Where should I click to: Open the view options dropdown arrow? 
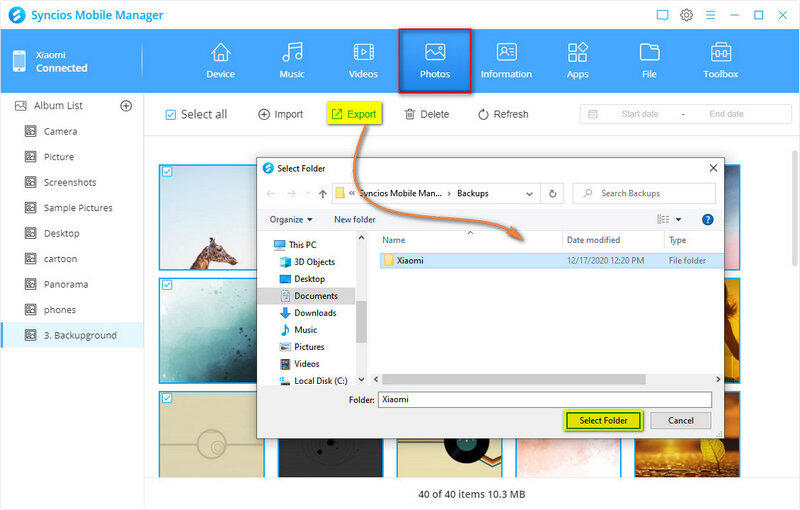678,219
